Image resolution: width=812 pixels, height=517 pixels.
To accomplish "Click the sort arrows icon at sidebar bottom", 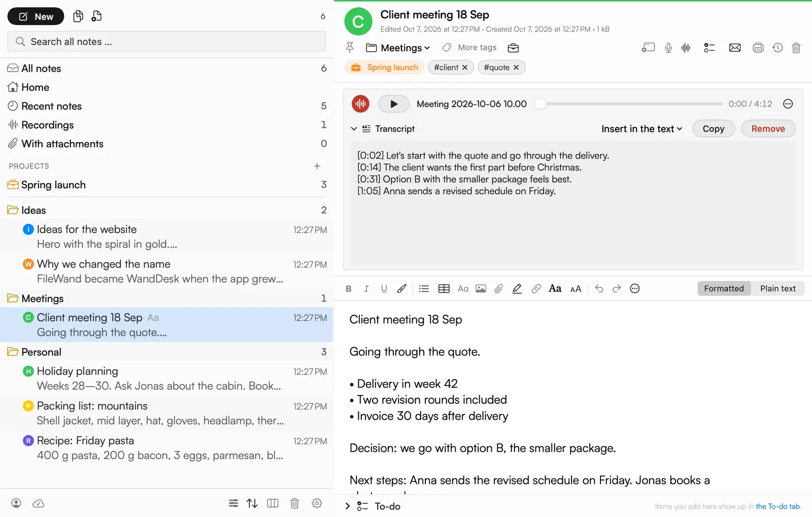I will click(252, 503).
